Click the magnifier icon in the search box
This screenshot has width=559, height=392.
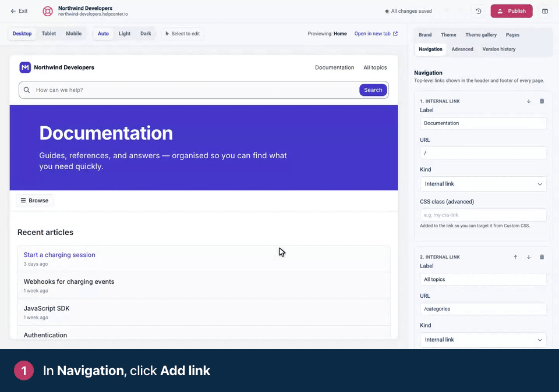27,90
